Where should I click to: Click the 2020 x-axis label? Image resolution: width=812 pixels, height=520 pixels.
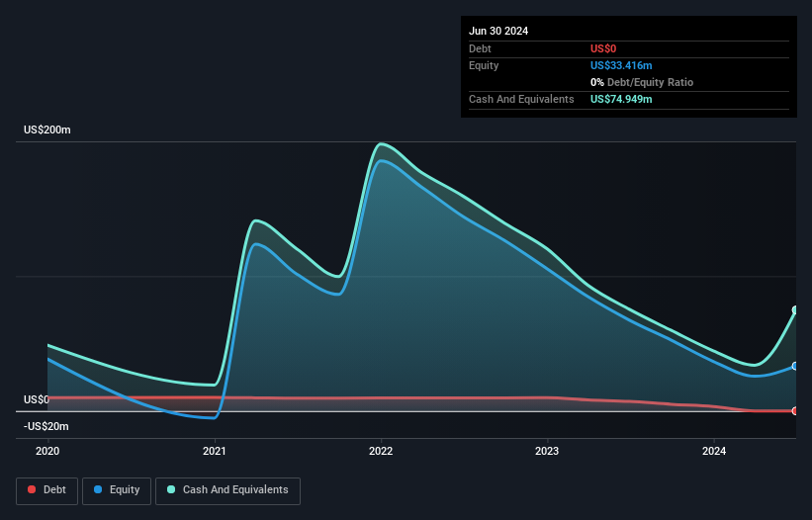click(x=47, y=451)
